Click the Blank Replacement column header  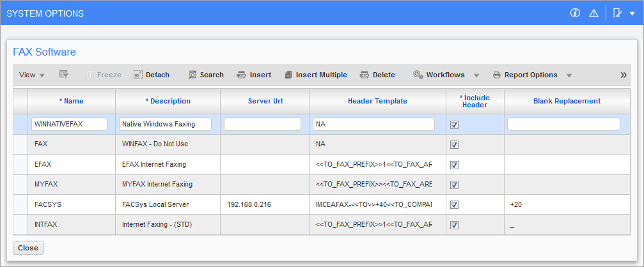(567, 102)
